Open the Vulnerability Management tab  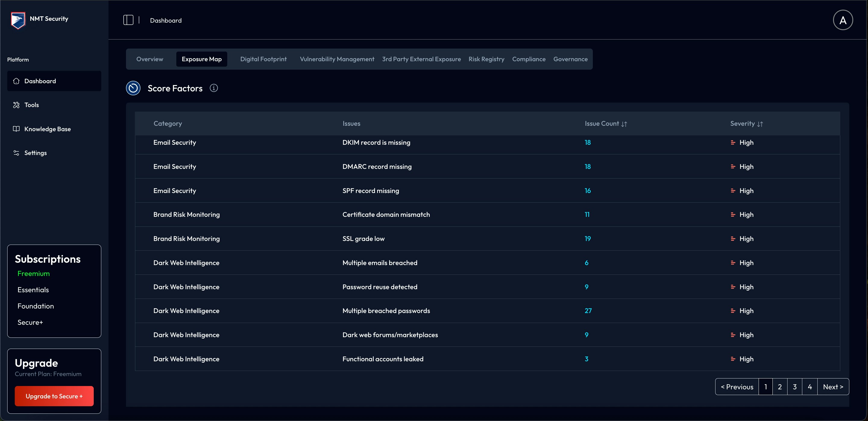[337, 59]
